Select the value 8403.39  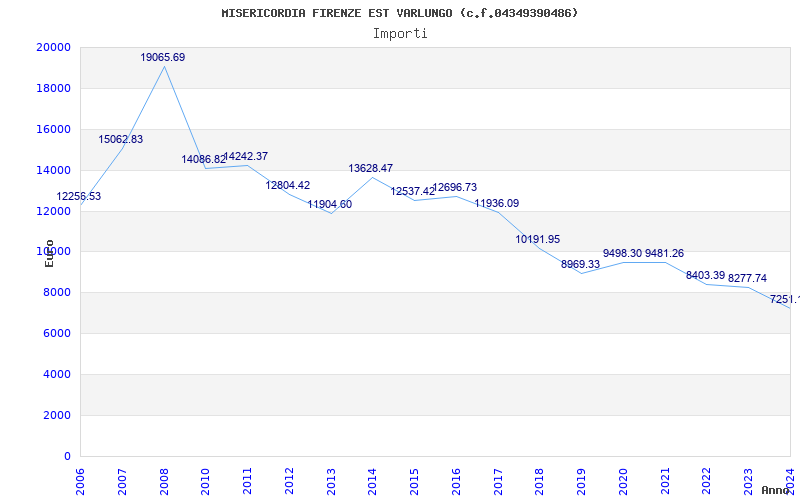pos(706,276)
